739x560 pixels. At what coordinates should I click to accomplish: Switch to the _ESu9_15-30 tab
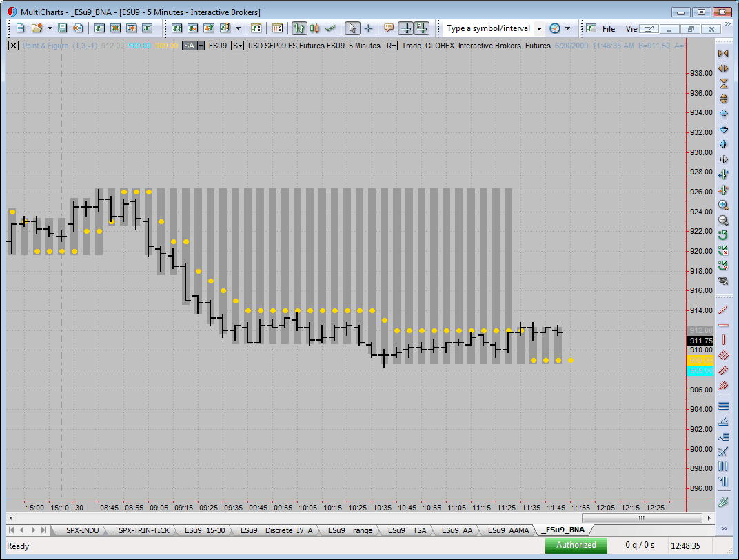203,530
